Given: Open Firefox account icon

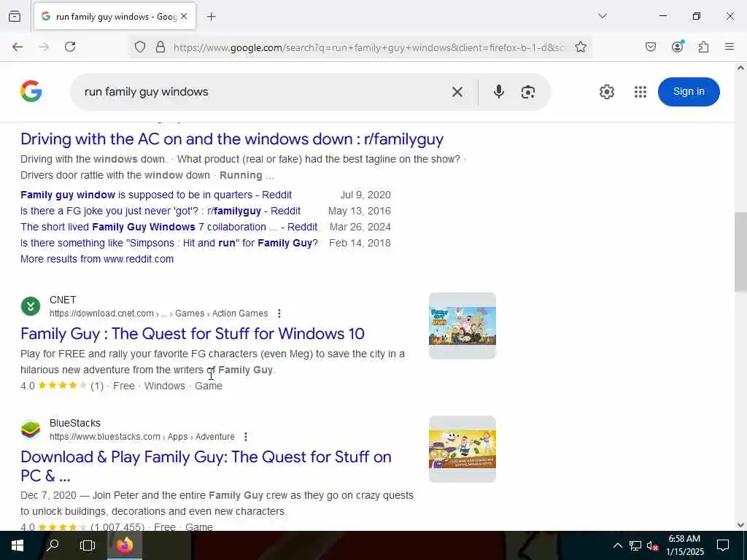Looking at the screenshot, I should coord(678,47).
